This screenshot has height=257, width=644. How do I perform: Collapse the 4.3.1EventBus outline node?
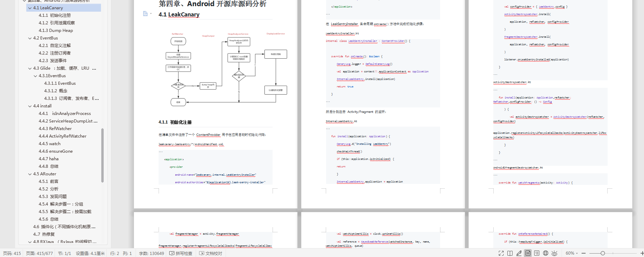[35, 76]
